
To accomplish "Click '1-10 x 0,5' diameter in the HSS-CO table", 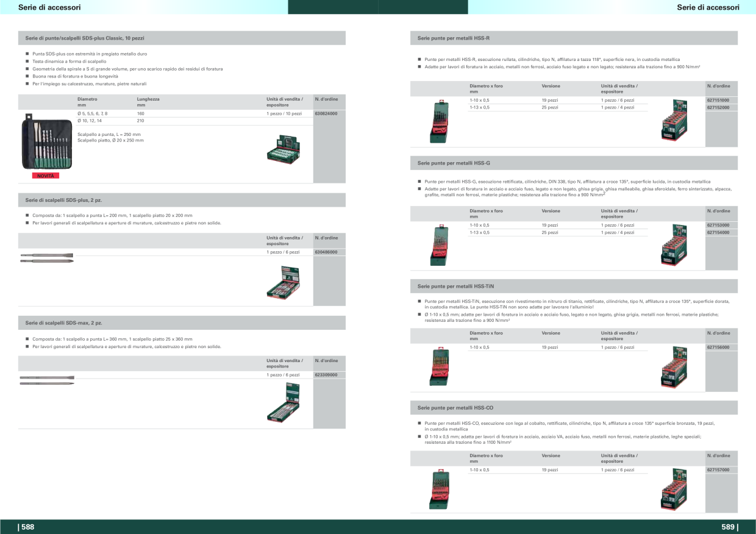I will [479, 470].
